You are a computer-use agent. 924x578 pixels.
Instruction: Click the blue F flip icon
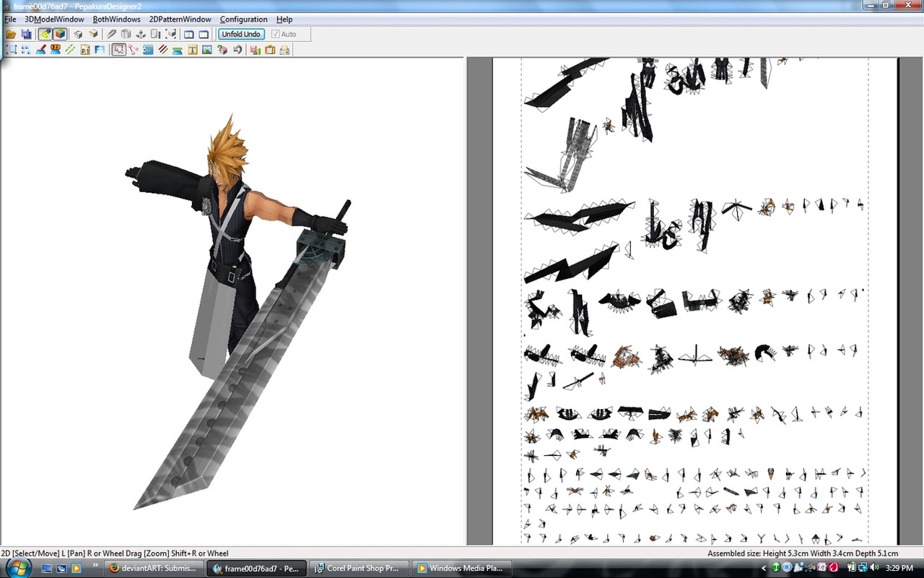[100, 50]
